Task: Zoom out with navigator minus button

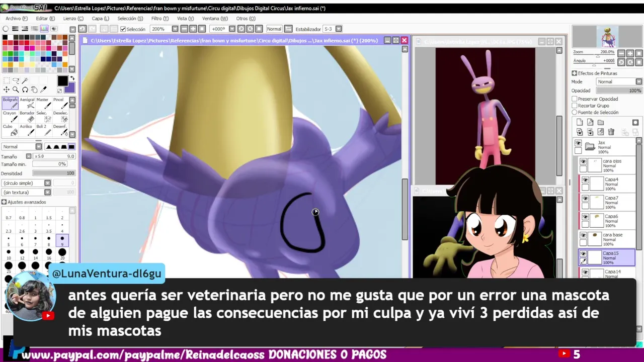Action: 621,53
